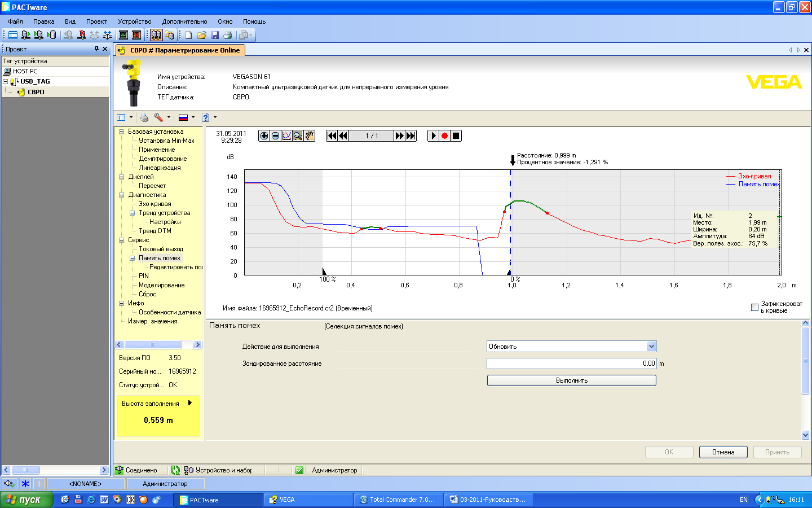Step back one echo record

pyautogui.click(x=343, y=135)
